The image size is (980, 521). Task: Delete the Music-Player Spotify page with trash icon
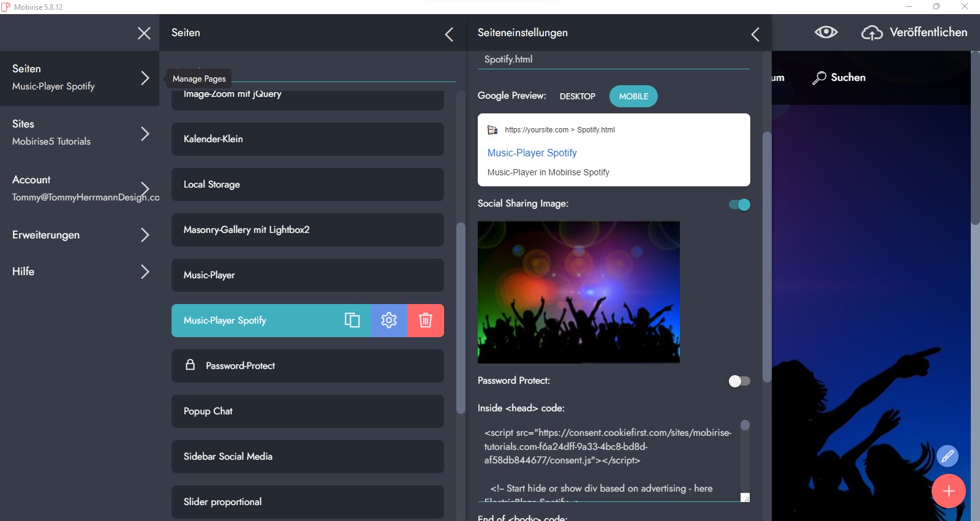click(426, 320)
